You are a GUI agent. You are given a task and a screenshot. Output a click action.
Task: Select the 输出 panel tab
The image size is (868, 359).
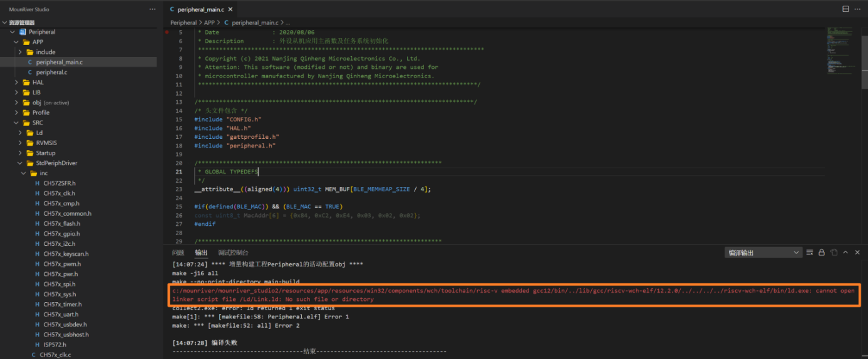pos(201,253)
